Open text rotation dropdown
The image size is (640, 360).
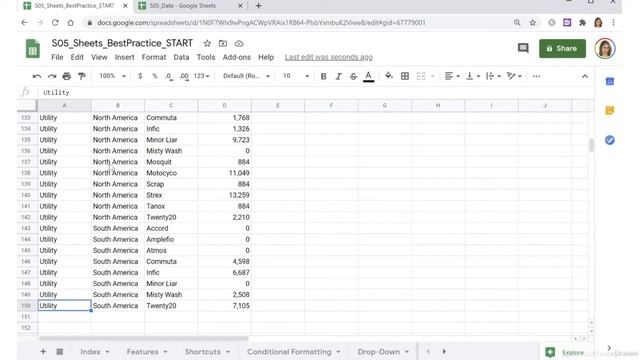coord(514,76)
